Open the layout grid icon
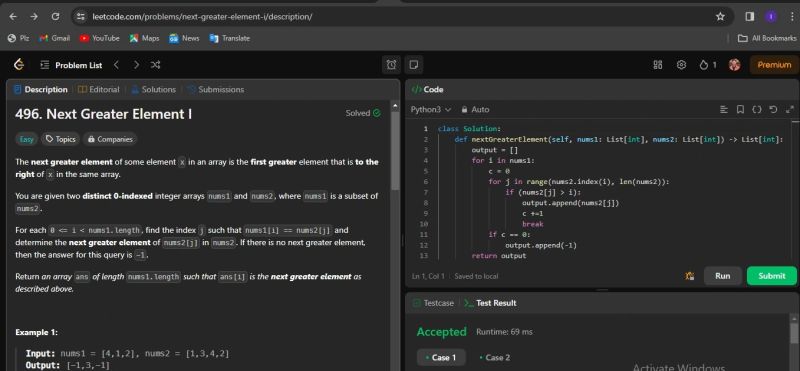800x371 pixels. 658,65
